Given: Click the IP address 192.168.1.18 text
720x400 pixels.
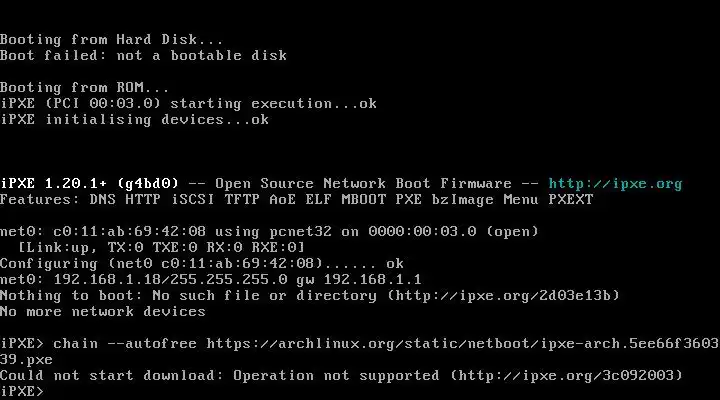Looking at the screenshot, I should click(x=107, y=279).
